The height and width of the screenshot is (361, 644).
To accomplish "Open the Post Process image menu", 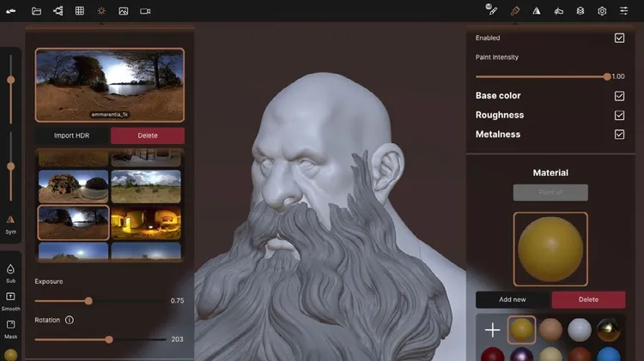I will coord(124,11).
